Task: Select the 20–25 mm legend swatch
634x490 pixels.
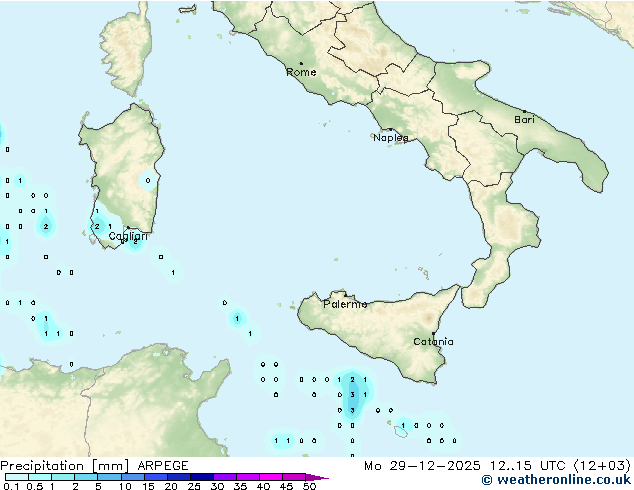Action: pos(179,477)
